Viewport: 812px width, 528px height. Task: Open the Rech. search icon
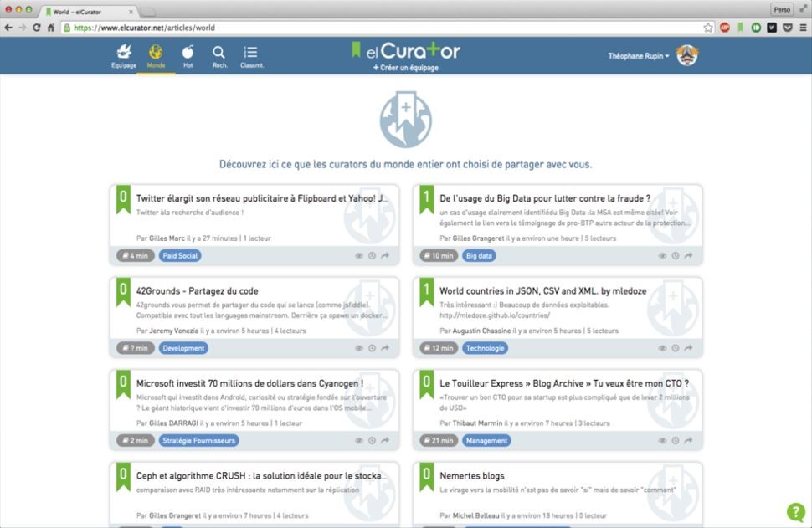pos(219,56)
